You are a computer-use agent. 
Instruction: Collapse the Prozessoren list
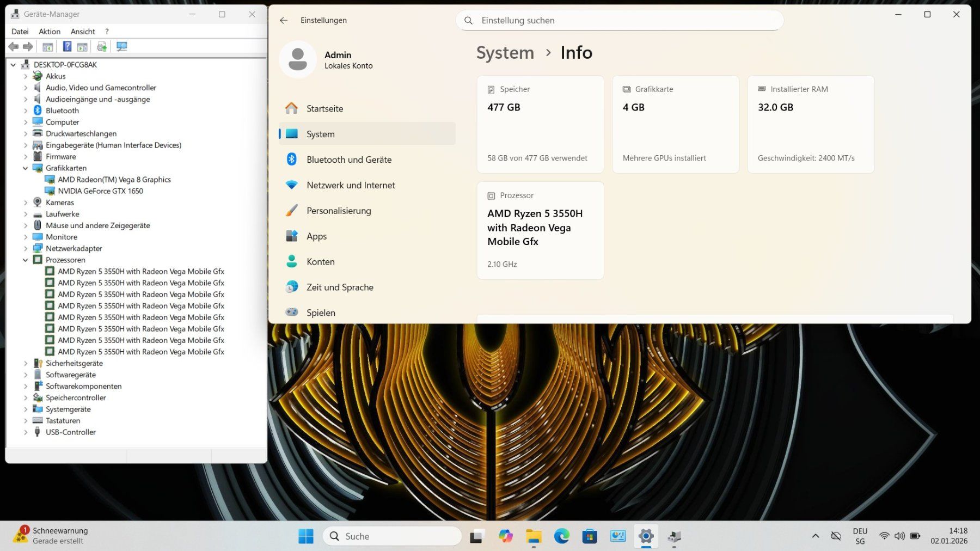tap(25, 260)
